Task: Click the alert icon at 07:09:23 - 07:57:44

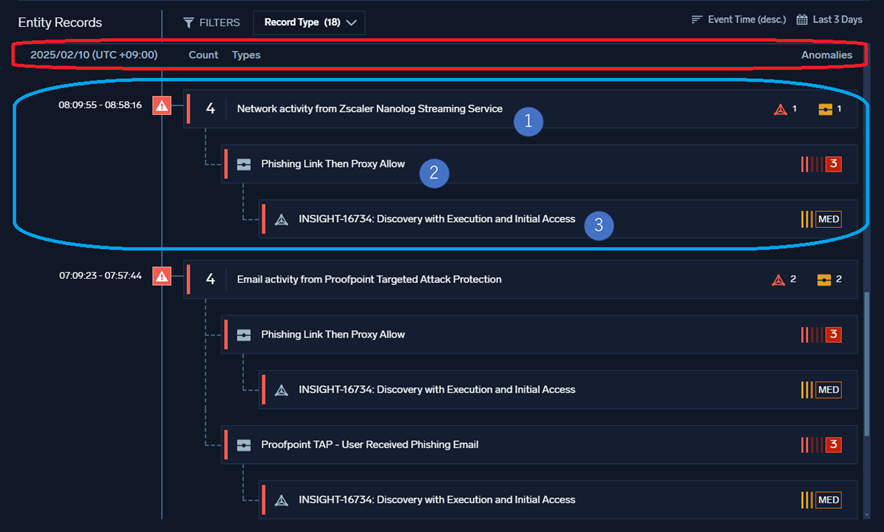Action: click(162, 276)
